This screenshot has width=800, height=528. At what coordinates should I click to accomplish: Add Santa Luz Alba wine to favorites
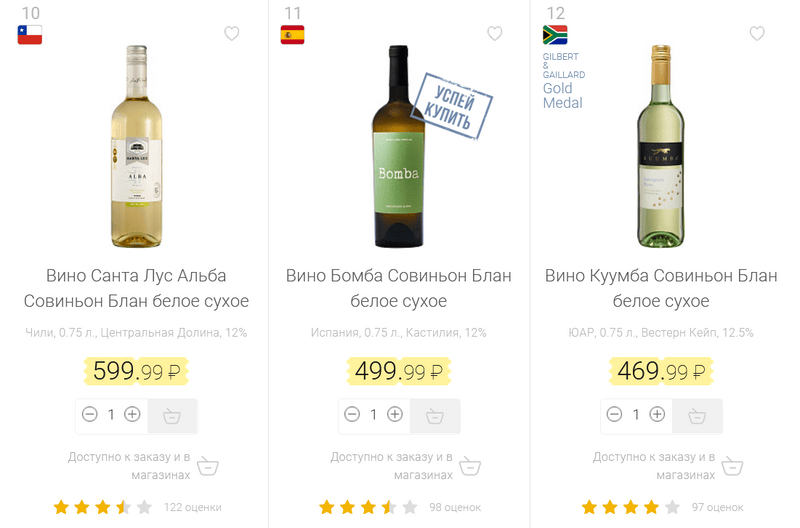point(232,34)
